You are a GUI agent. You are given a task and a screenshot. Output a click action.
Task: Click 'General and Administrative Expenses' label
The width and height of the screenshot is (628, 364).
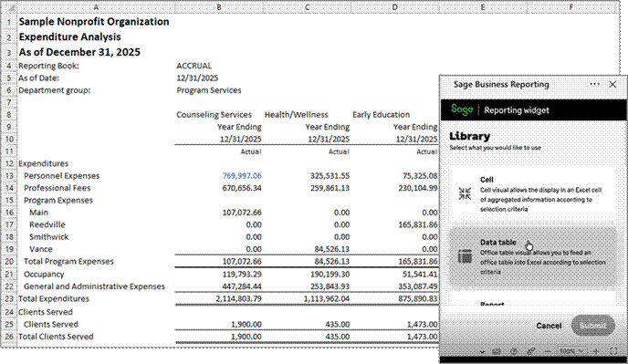tap(94, 286)
